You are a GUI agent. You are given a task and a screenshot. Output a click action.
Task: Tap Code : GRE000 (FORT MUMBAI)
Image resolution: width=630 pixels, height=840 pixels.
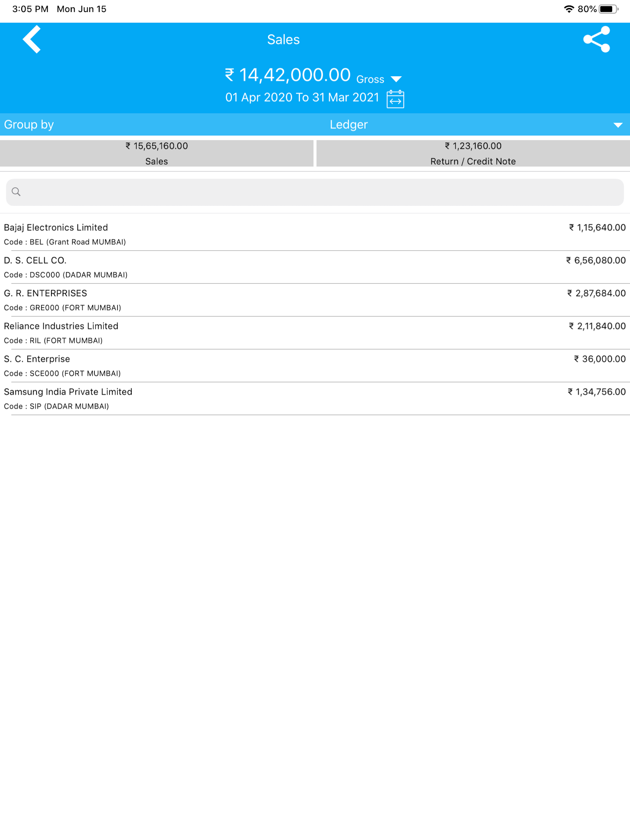(x=63, y=307)
